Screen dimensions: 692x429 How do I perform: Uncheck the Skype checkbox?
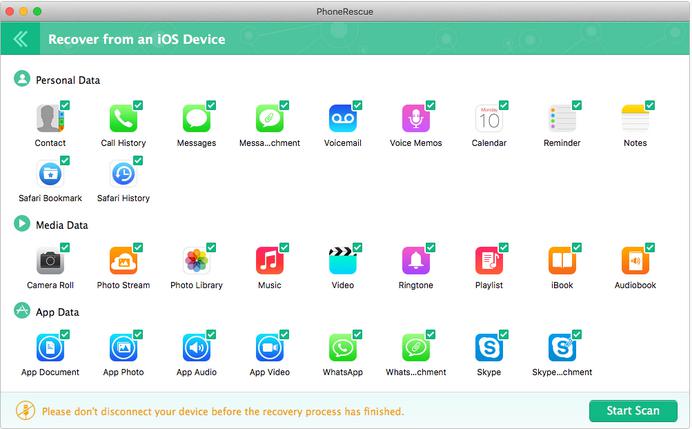[x=504, y=334]
